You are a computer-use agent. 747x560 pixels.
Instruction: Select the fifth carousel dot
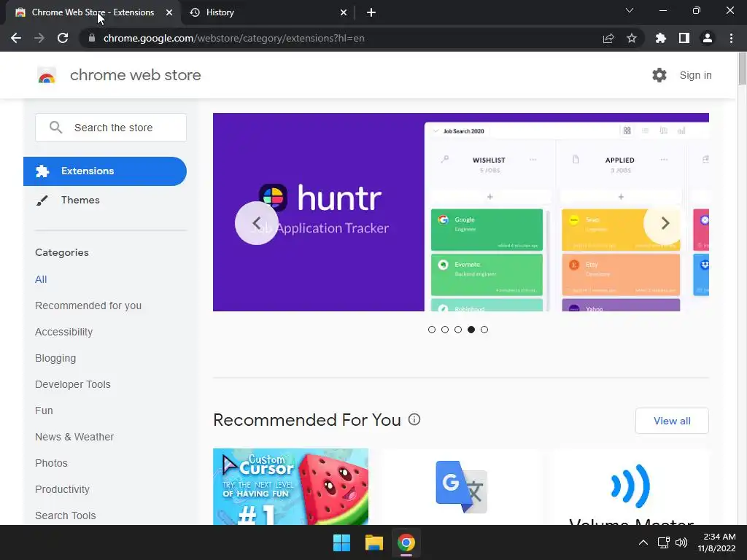point(484,330)
